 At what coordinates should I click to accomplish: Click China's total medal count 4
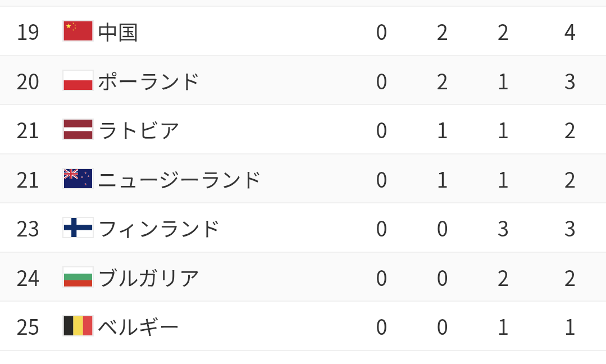[x=569, y=33]
